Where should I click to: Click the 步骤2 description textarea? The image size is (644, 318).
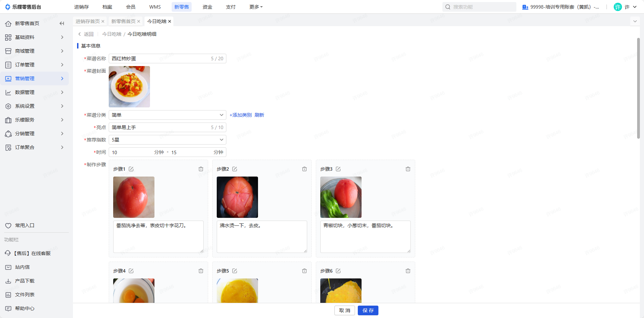[x=262, y=237]
